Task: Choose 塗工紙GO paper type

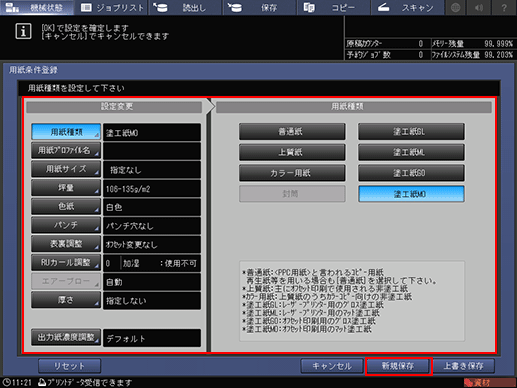Action: pos(411,173)
